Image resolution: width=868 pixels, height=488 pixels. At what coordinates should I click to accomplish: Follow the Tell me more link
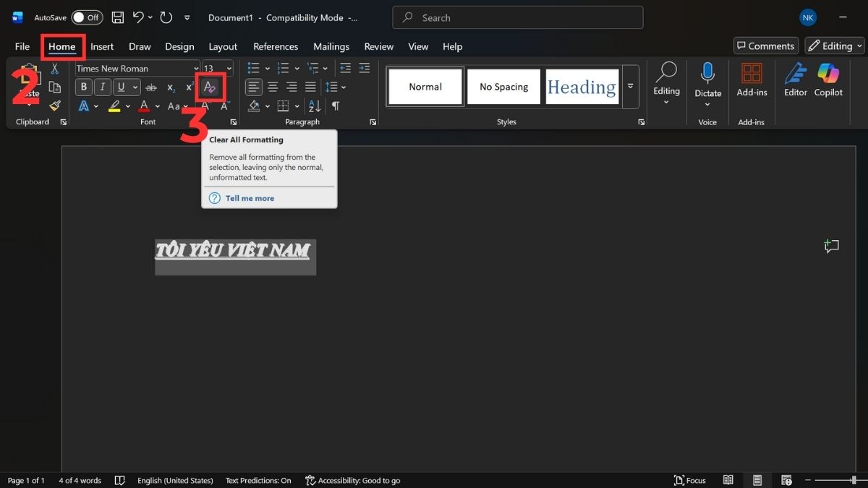coord(249,197)
